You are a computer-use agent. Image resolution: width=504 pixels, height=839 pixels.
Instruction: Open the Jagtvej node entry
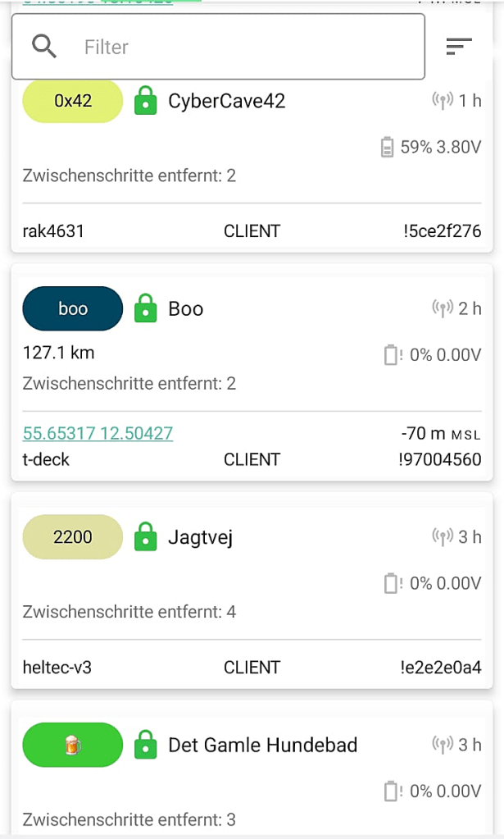pyautogui.click(x=201, y=538)
